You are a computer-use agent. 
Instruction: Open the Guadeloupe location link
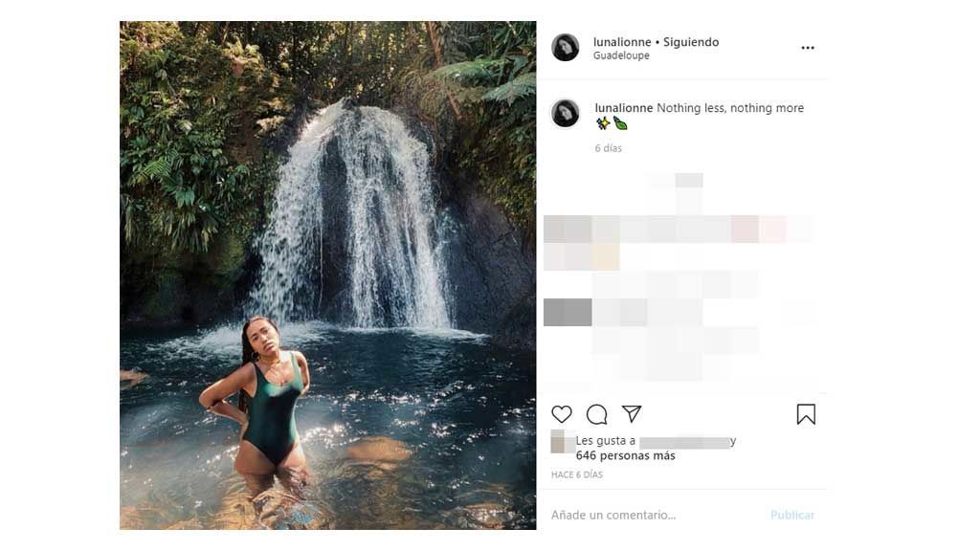pyautogui.click(x=621, y=55)
